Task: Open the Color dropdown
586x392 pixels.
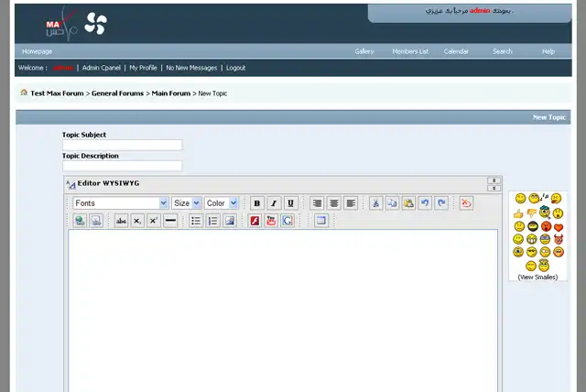Action: [222, 203]
